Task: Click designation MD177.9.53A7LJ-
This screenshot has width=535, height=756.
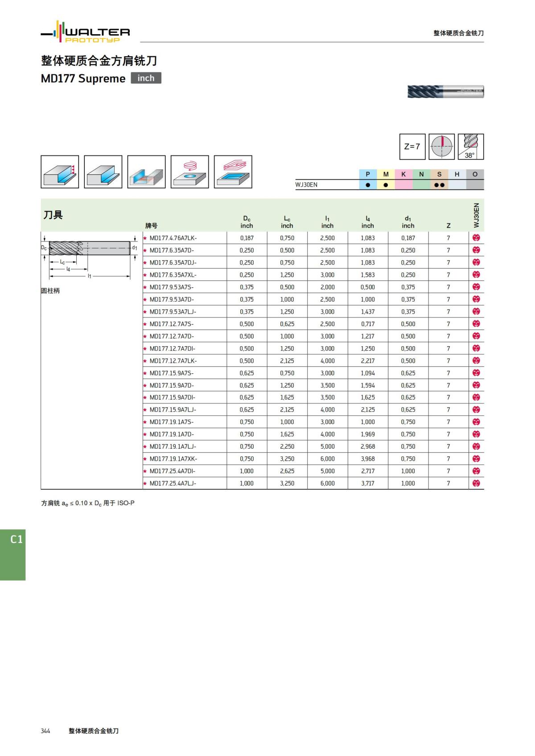Action: coord(173,312)
